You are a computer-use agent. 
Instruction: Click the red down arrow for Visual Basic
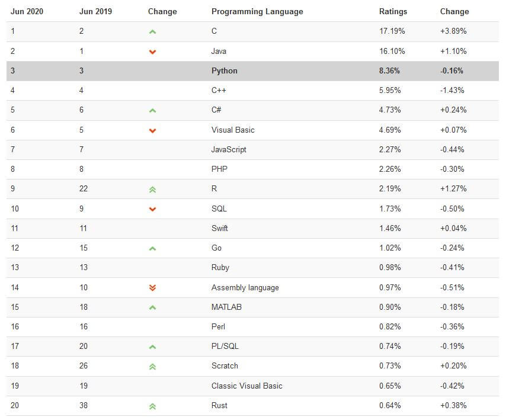point(153,130)
